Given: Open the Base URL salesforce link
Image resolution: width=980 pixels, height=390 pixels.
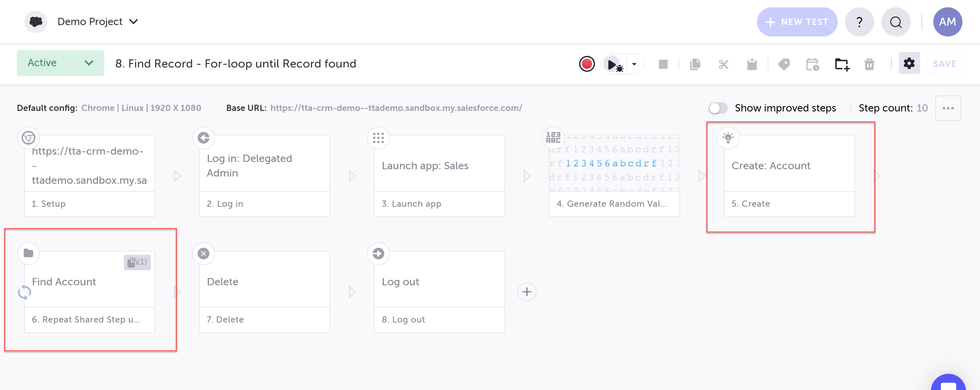Looking at the screenshot, I should 396,108.
